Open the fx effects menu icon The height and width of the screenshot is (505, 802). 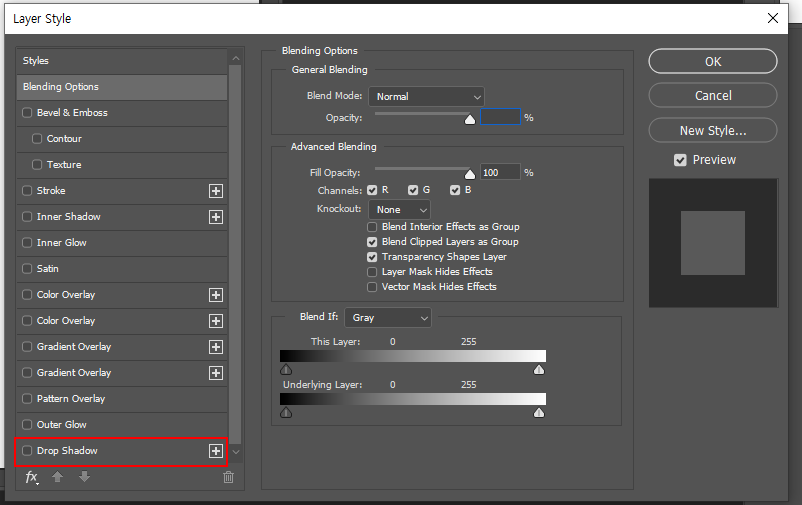32,477
